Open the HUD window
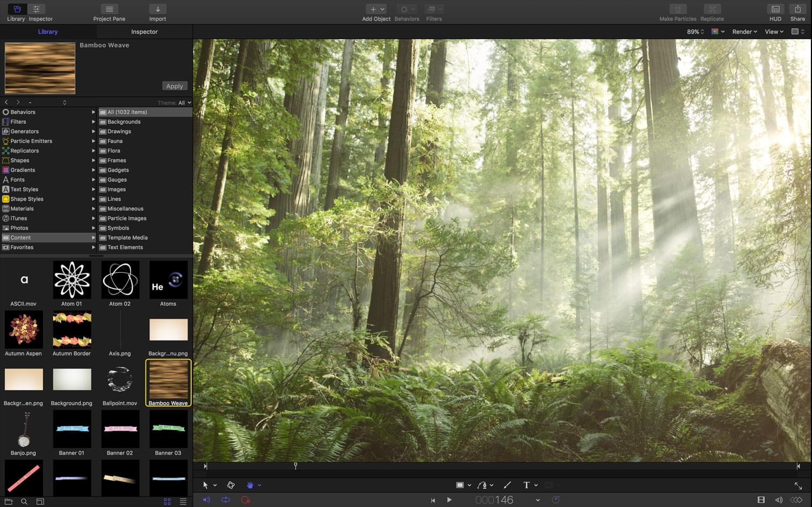The width and height of the screenshot is (812, 507). [775, 9]
